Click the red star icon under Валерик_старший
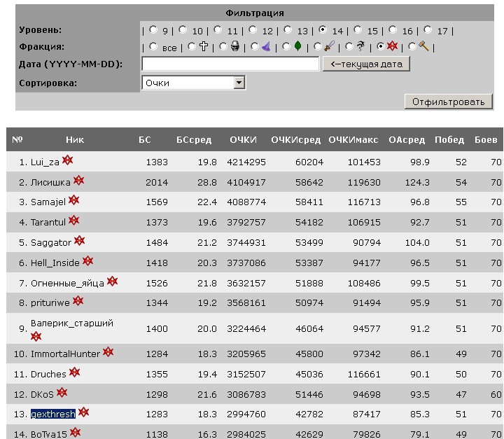This screenshot has height=439, width=504. [x=36, y=337]
